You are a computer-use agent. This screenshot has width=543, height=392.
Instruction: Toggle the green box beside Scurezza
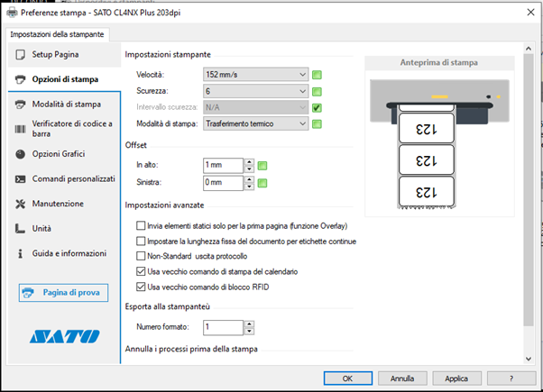click(x=317, y=91)
